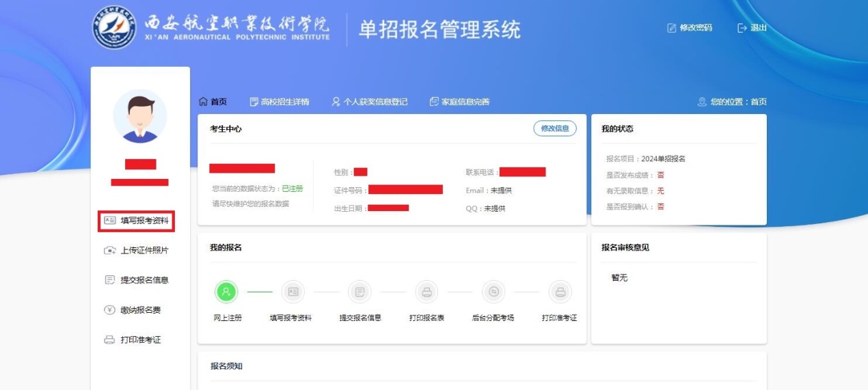Open the 高校招生详情 tab
Image resolution: width=868 pixels, height=390 pixels.
pos(280,102)
